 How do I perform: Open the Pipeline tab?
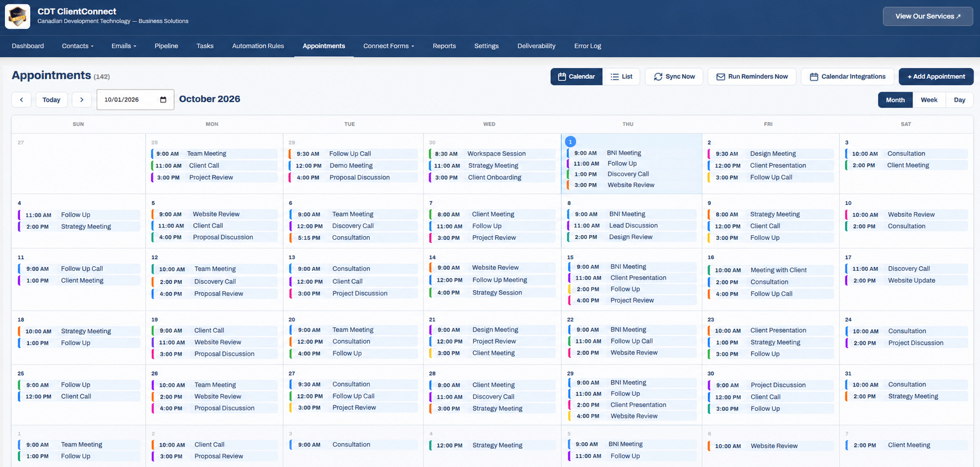pos(166,46)
